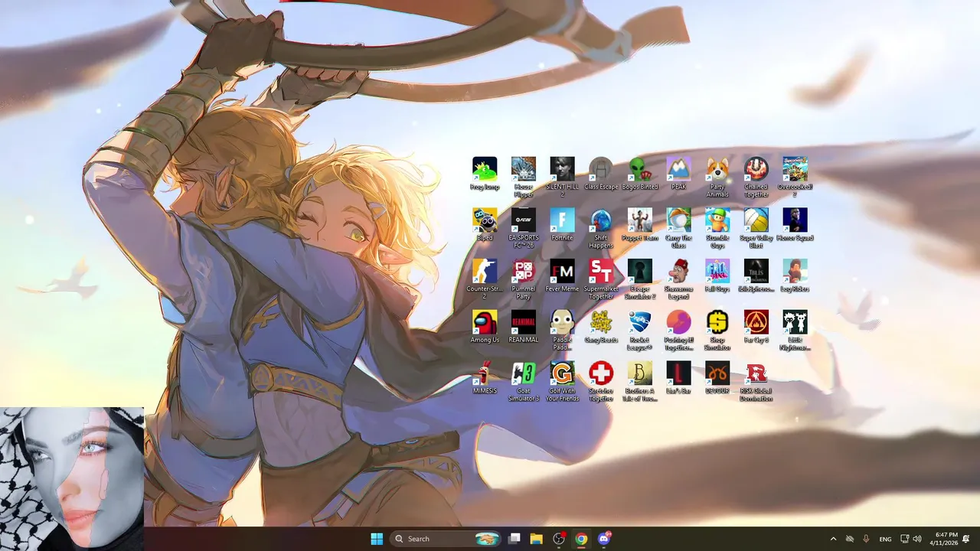Open the clock showing 6:47 PM
980x551 pixels.
(944, 539)
